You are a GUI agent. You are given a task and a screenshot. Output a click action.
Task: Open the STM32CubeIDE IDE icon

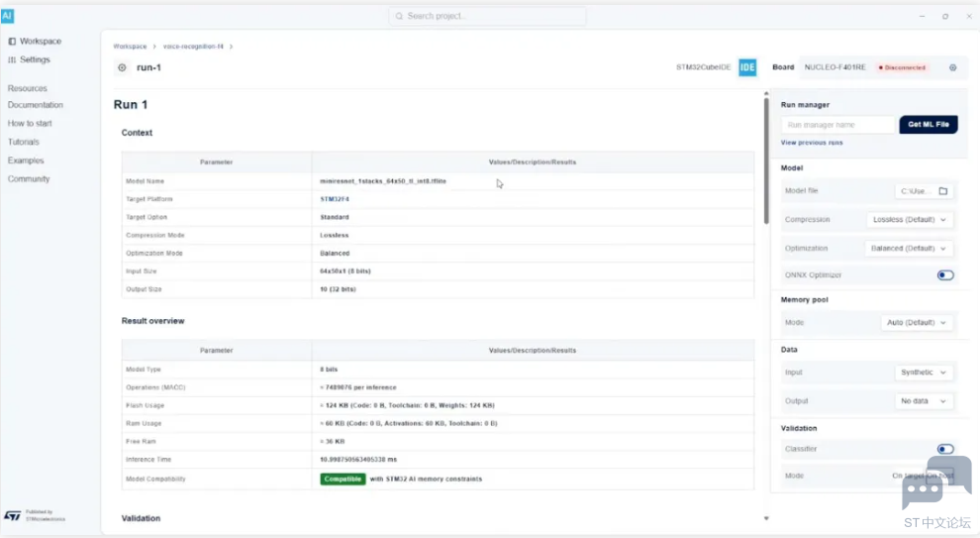(747, 67)
